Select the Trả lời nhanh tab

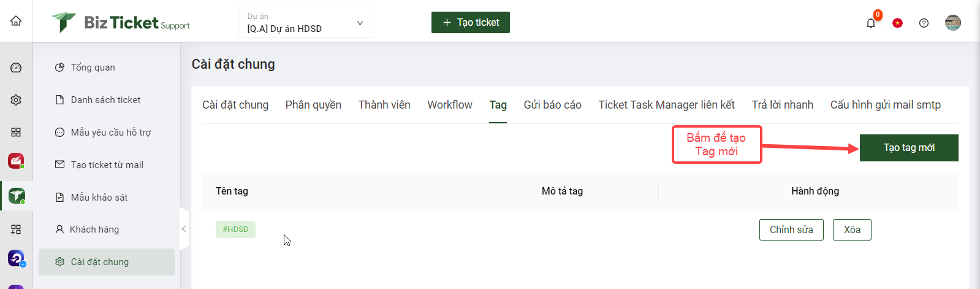[x=783, y=105]
